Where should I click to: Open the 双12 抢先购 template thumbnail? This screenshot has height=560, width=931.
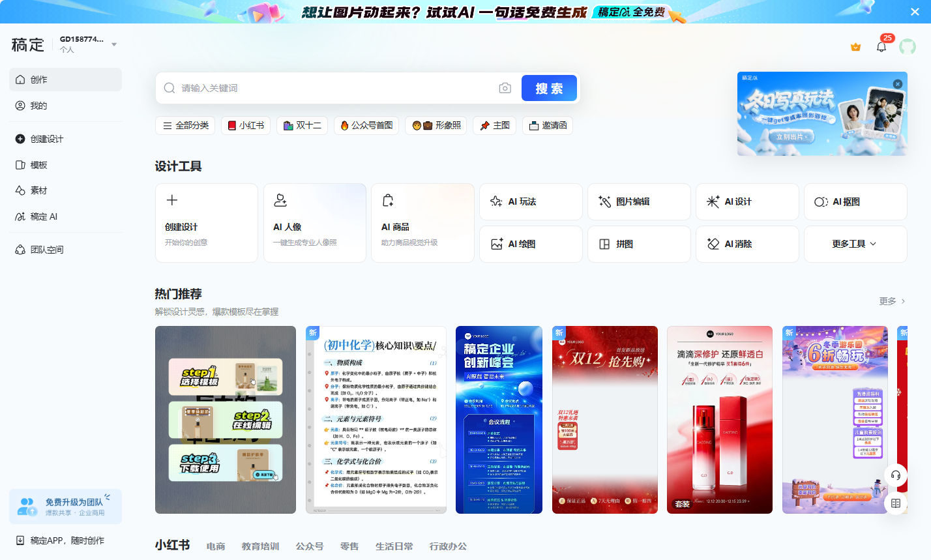(x=605, y=420)
